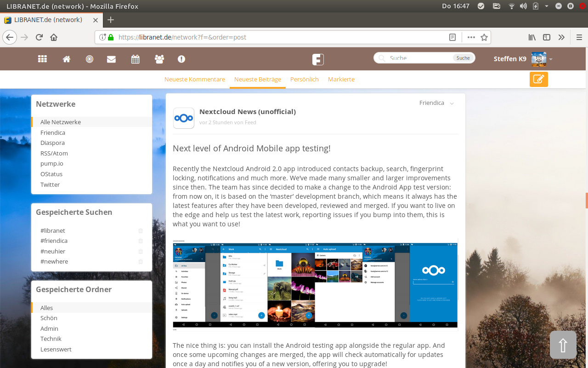Open contacts via the people icon
The image size is (588, 368).
point(159,59)
